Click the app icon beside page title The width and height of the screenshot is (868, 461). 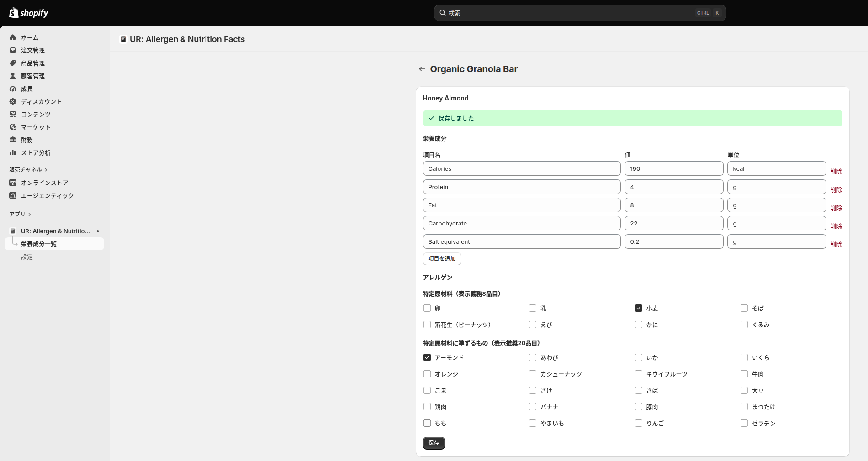coord(123,39)
